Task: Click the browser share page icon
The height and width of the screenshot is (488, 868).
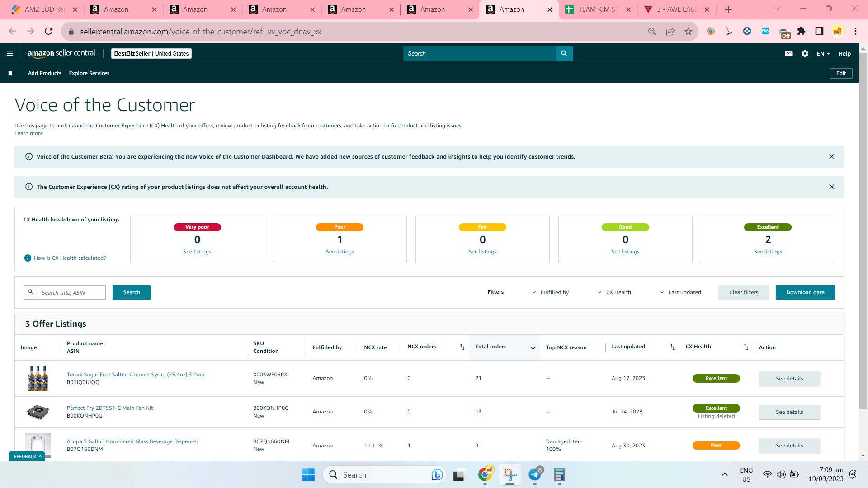Action: pyautogui.click(x=670, y=31)
